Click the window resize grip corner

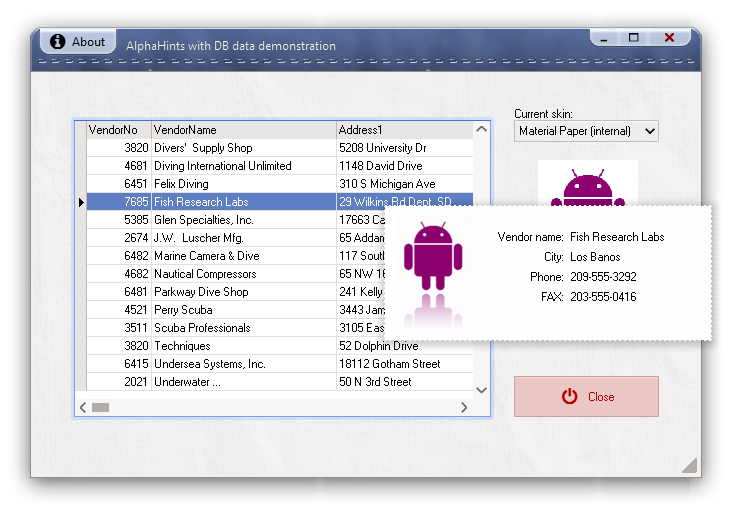click(690, 465)
